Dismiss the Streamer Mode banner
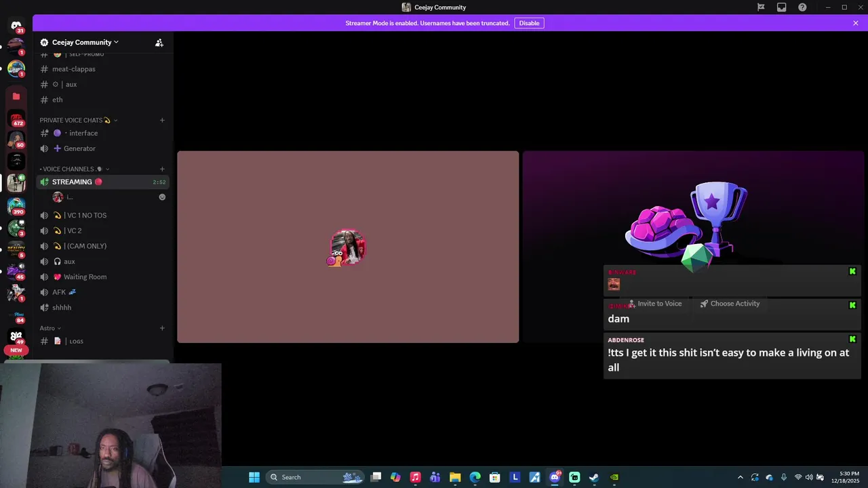The image size is (868, 488). point(856,23)
